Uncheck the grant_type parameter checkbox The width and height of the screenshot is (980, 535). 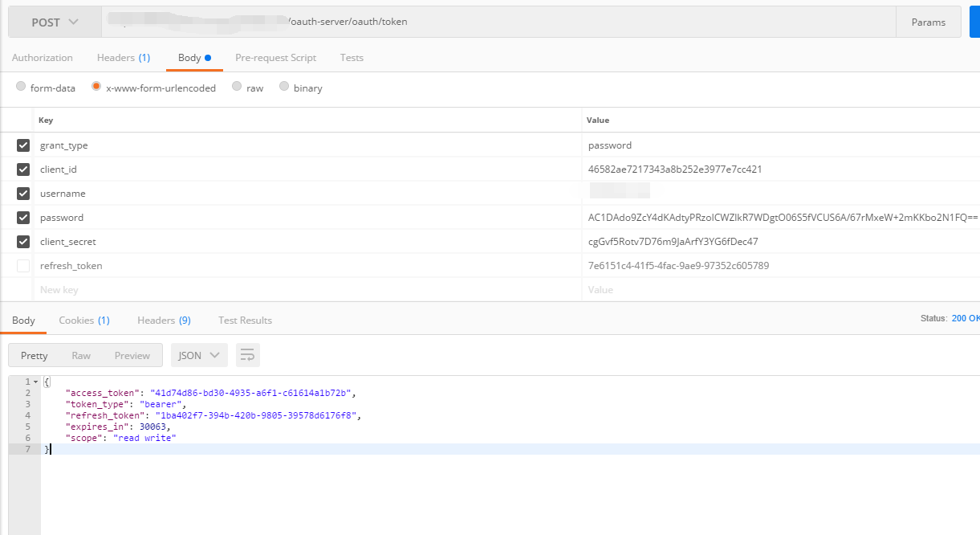[x=23, y=145]
